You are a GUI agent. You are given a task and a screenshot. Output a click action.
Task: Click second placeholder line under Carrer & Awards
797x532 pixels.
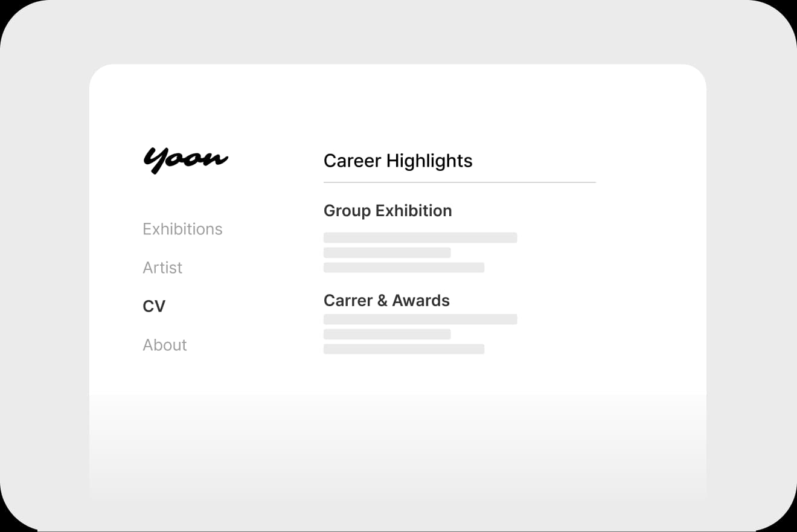pos(387,334)
